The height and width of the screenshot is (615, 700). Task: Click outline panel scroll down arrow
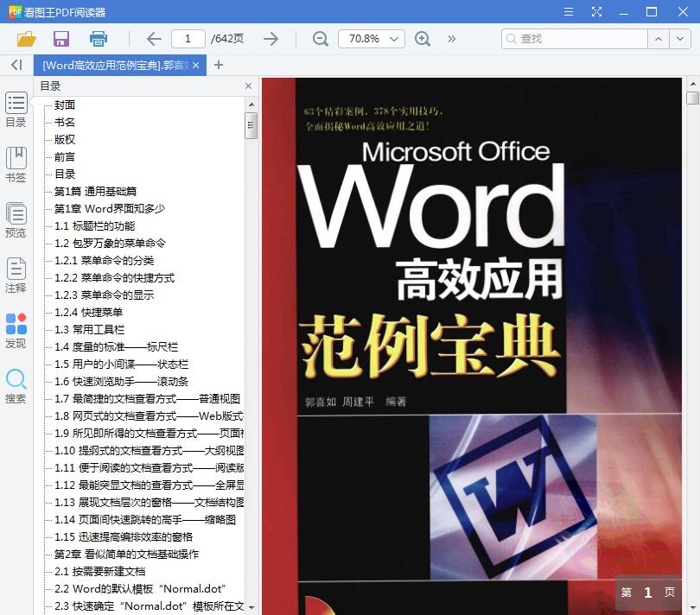click(x=251, y=607)
